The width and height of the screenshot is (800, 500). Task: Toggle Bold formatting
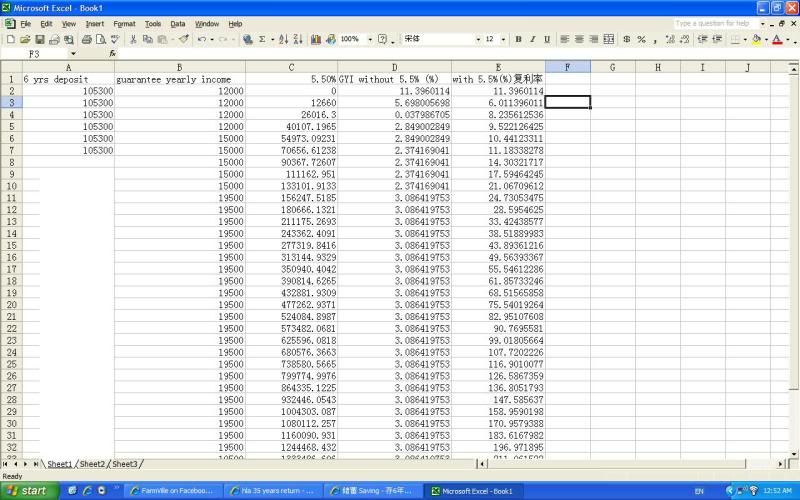pyautogui.click(x=518, y=39)
